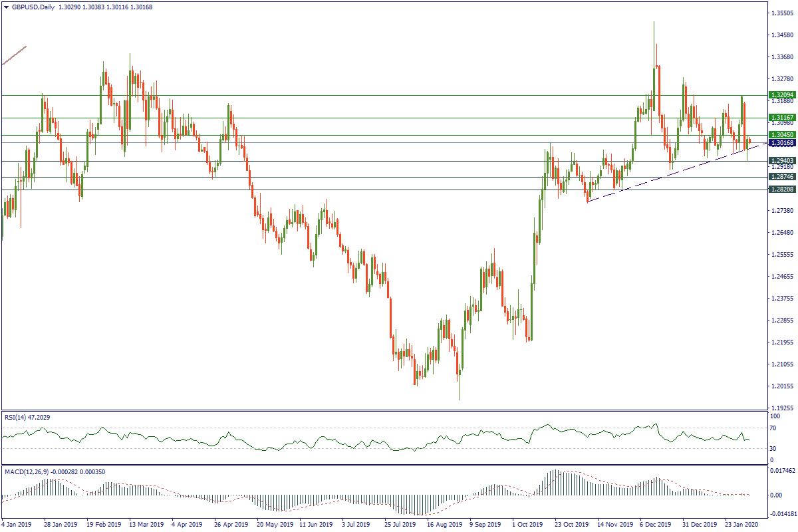Screen dimensions: 798x532
Task: Click the short brown diagonal line at top left
Action: click(14, 55)
